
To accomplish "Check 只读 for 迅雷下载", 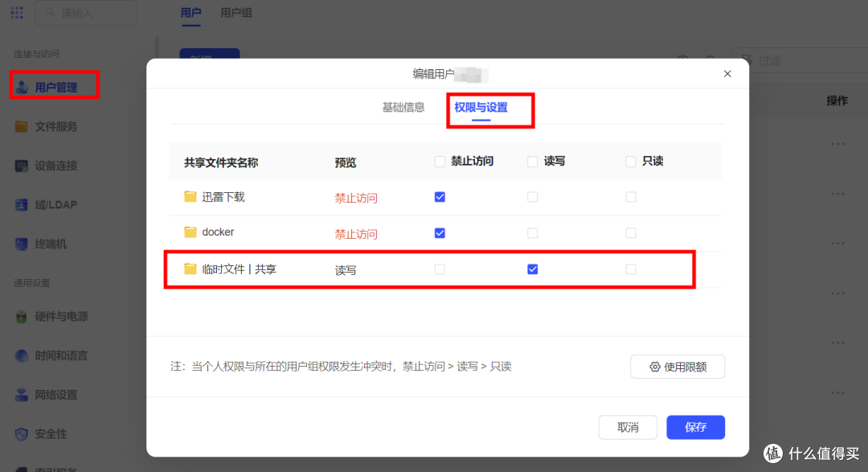I will pos(631,197).
